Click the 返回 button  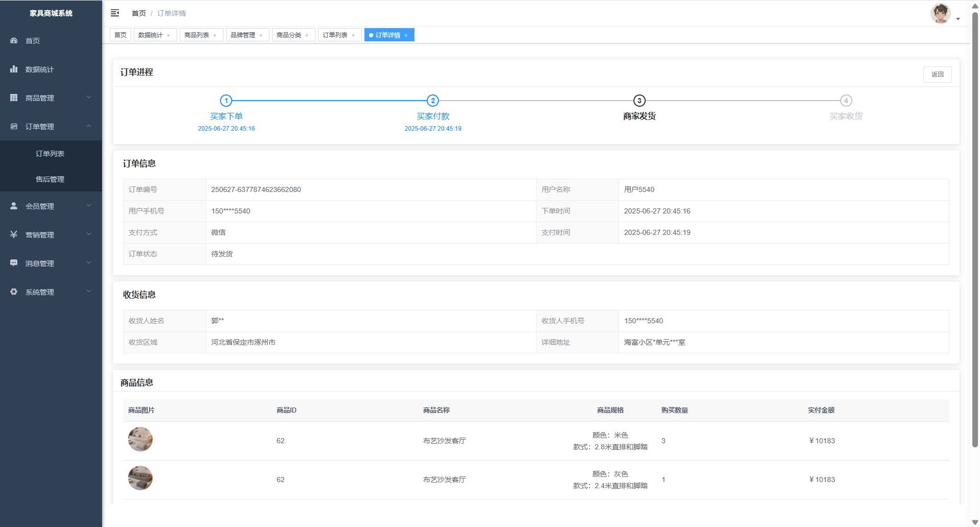[x=937, y=75]
